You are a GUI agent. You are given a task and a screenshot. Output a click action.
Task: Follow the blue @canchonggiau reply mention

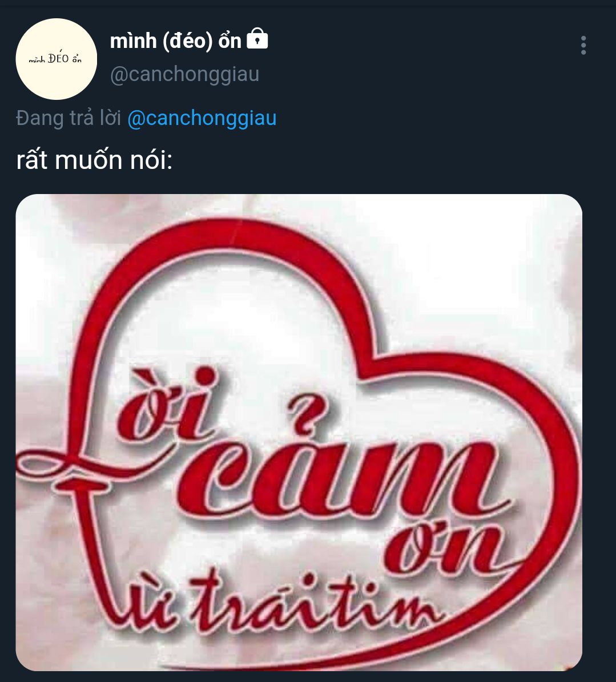coord(202,118)
